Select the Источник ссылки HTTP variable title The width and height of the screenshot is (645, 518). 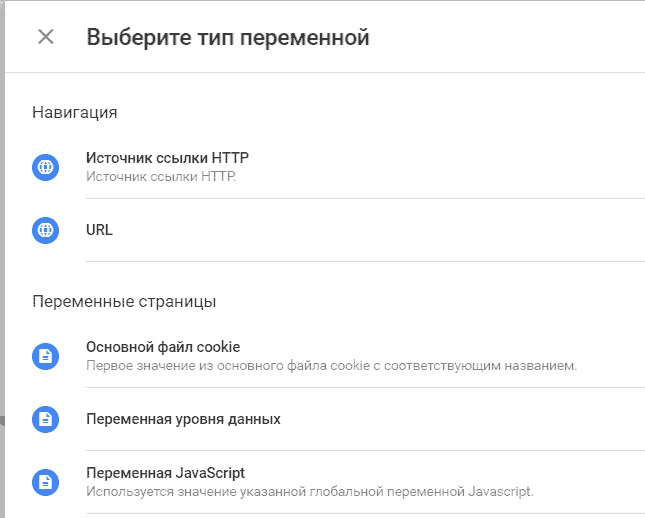167,158
